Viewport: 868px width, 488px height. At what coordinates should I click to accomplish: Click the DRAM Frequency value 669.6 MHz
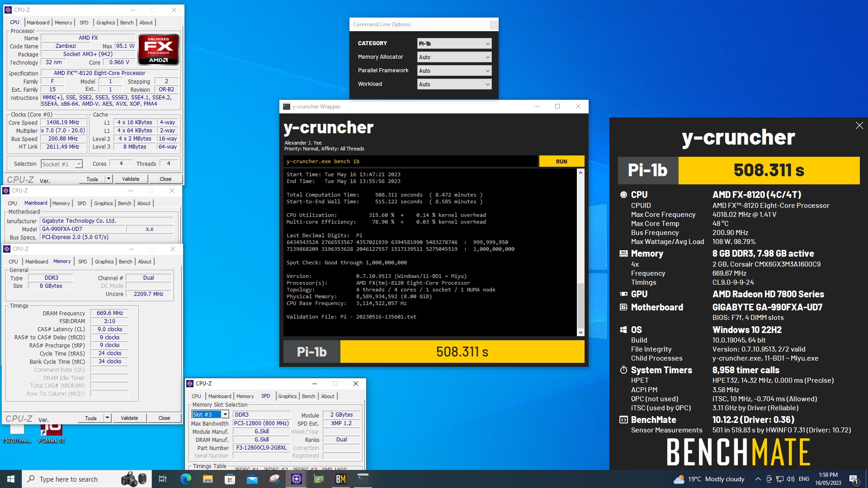110,313
